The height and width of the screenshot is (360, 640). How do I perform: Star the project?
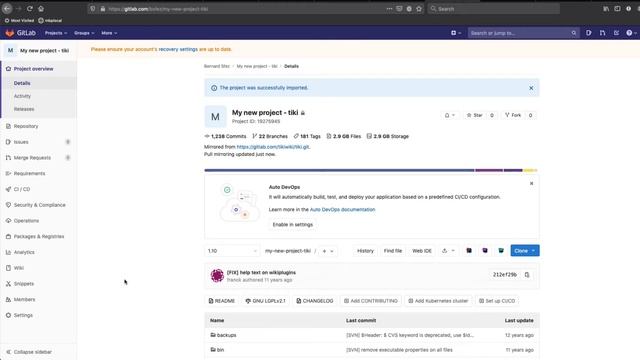point(475,116)
